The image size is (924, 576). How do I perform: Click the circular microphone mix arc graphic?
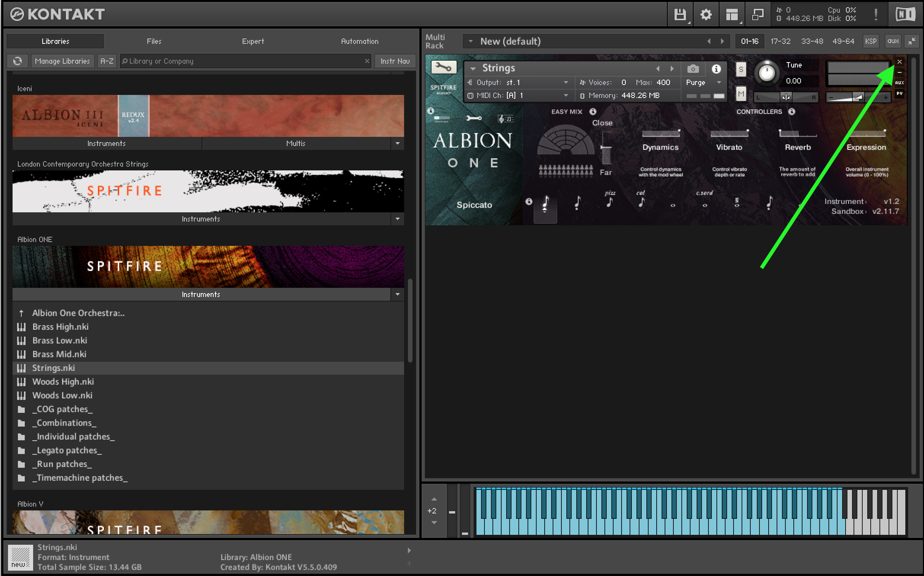coord(566,140)
